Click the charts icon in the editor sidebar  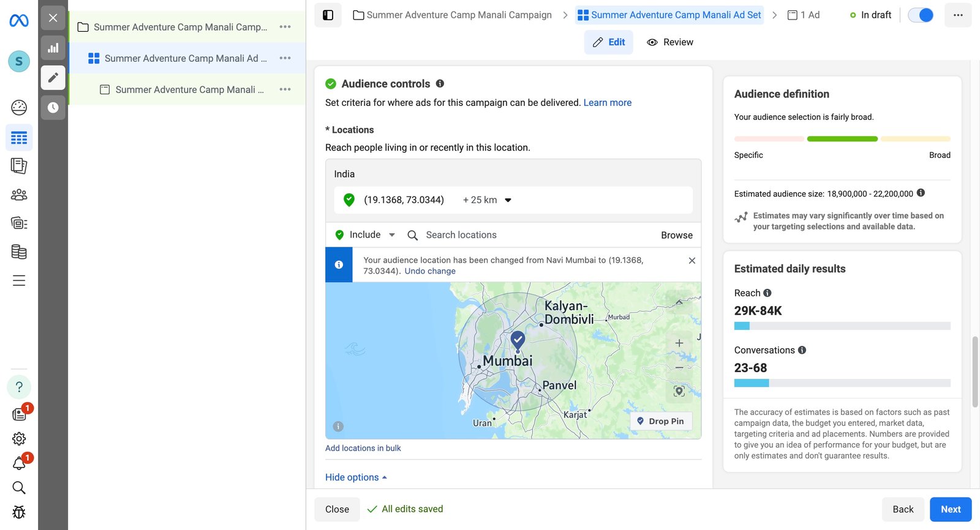pos(53,48)
